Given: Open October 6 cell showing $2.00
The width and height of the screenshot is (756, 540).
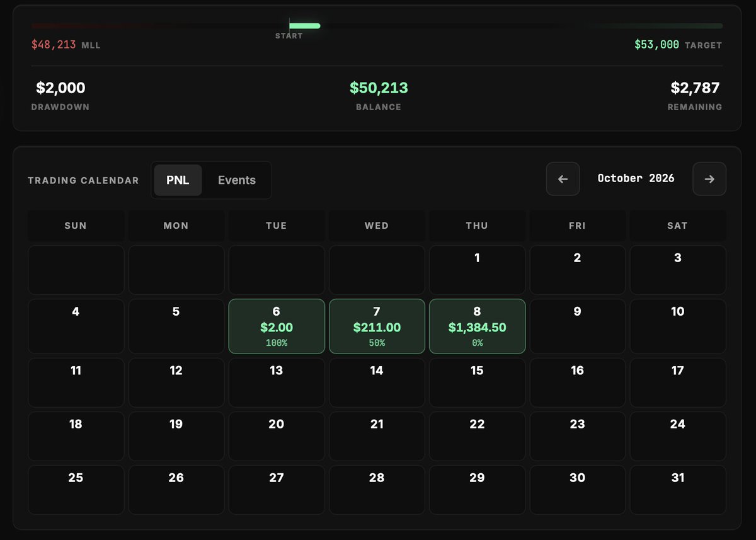Looking at the screenshot, I should (277, 326).
